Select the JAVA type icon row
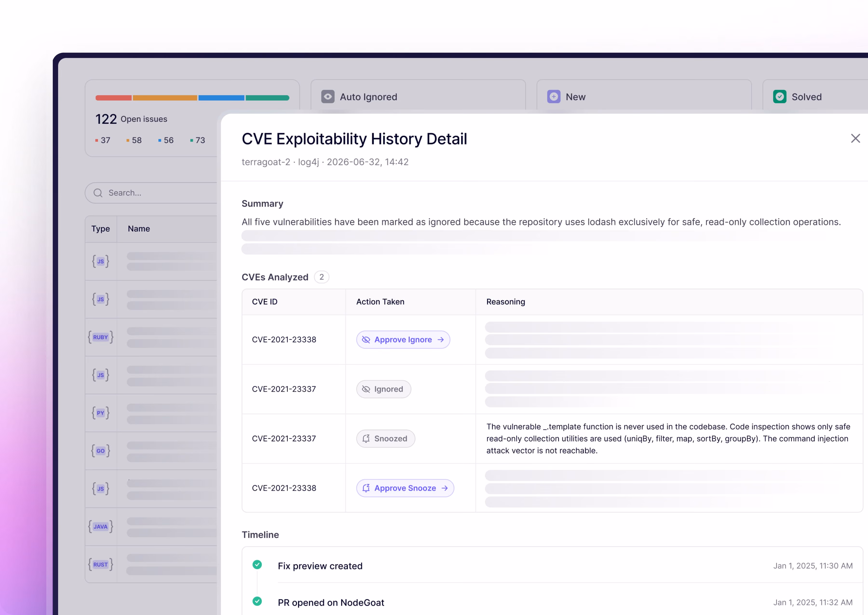This screenshot has width=868, height=615. pyautogui.click(x=101, y=526)
